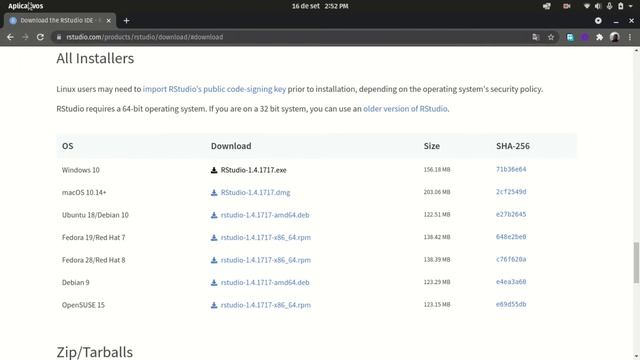The image size is (640, 360).
Task: Click the circular media indicator in the tab strip
Action: pos(598,20)
